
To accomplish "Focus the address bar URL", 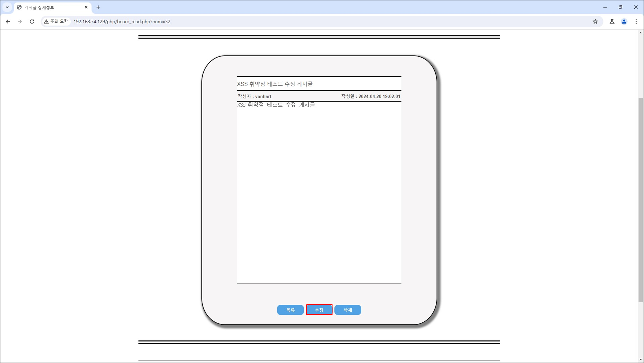I will (x=122, y=21).
